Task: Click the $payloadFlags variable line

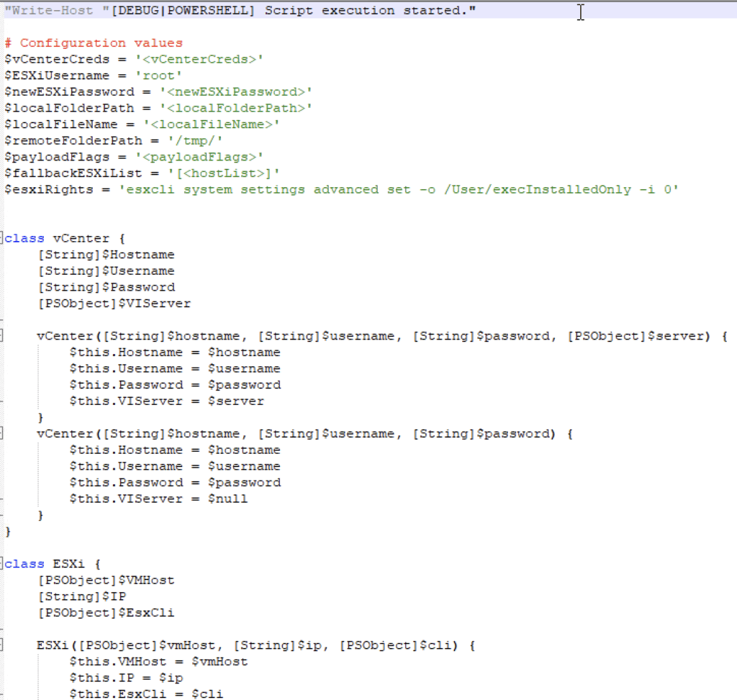Action: [x=134, y=158]
